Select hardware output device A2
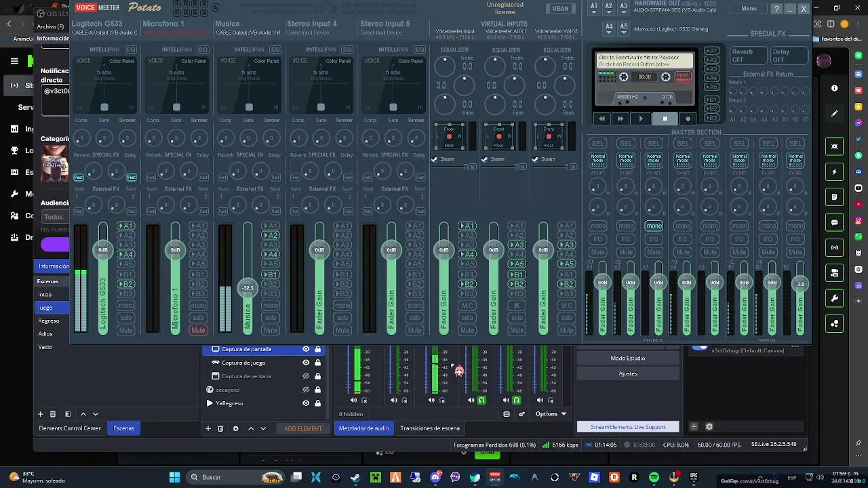868x488 pixels. [x=609, y=7]
